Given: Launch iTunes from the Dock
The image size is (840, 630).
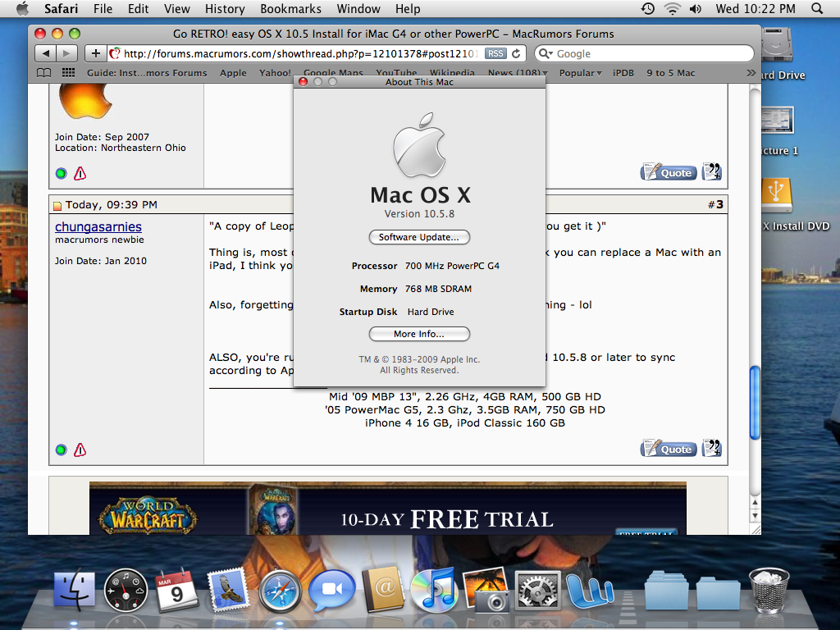Looking at the screenshot, I should point(434,591).
